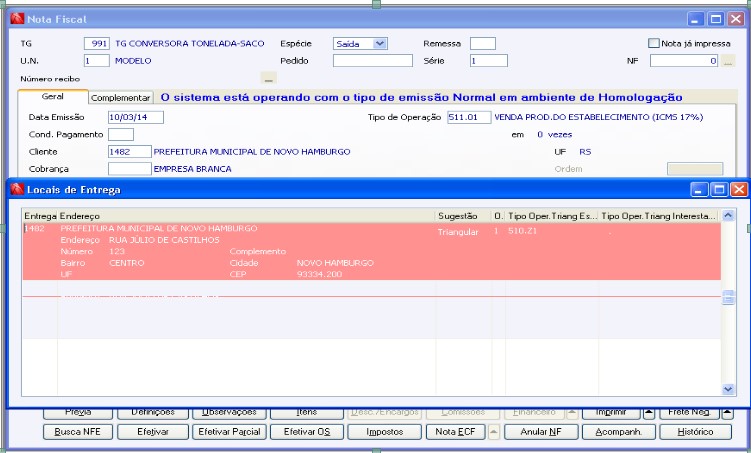Click the 'Tipo Oper.Triang Es...' column header
Viewport: 751px width, 453px height.
552,216
